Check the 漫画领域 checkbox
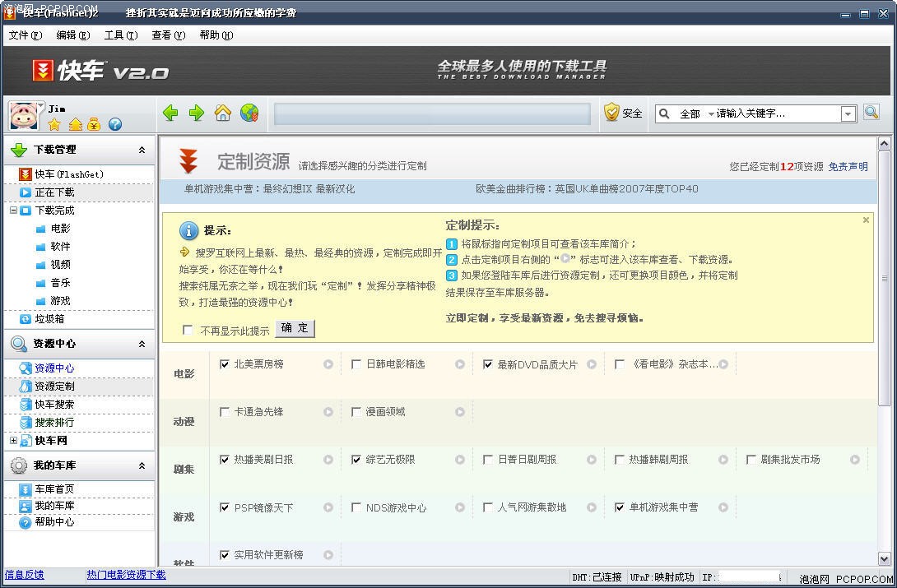The height and width of the screenshot is (588, 897). (356, 412)
